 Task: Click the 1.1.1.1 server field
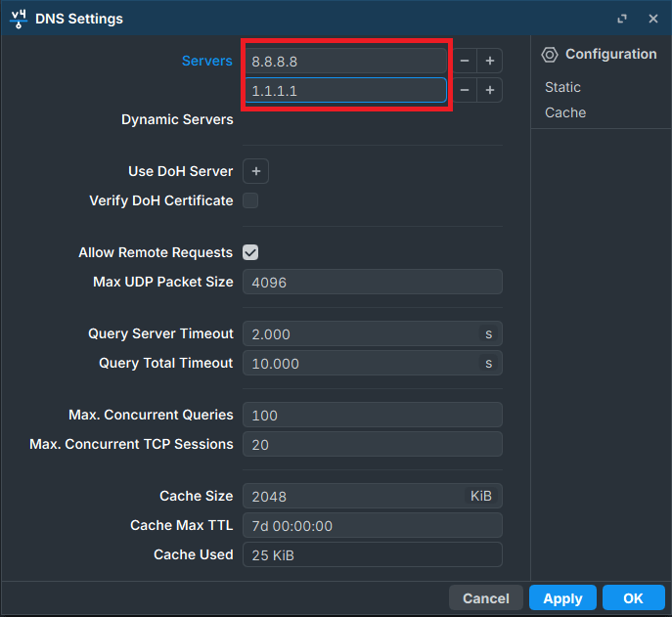click(x=346, y=90)
